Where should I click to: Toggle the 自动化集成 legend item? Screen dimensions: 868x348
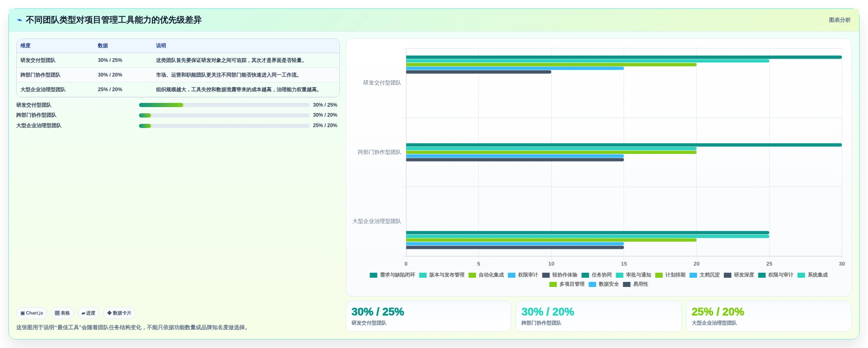pyautogui.click(x=486, y=275)
